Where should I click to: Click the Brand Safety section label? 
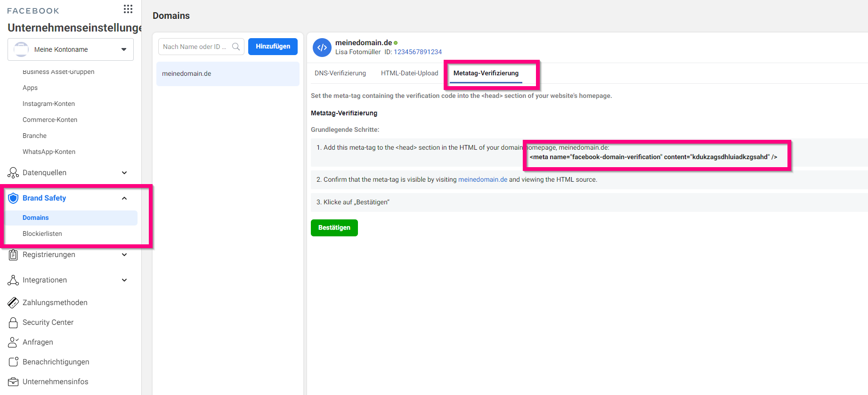pos(44,198)
